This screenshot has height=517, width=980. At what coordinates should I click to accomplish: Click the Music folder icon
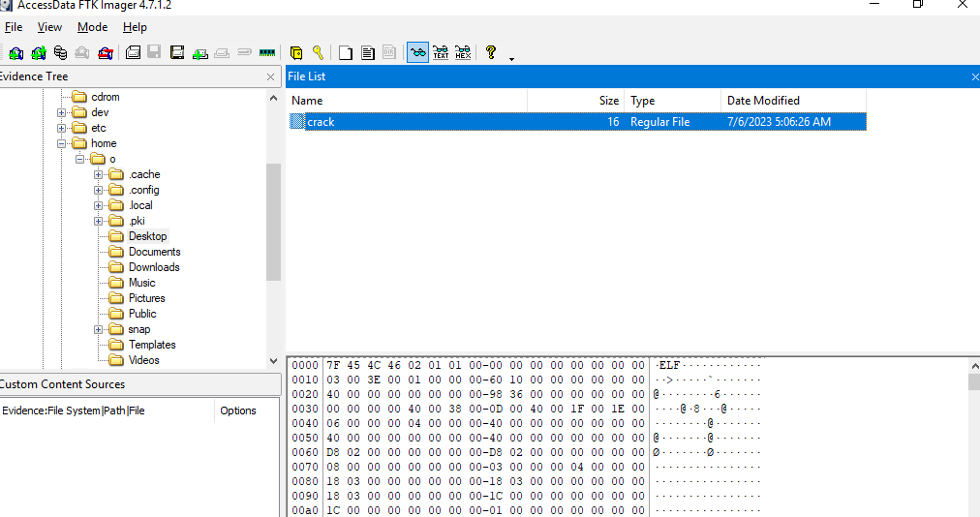pos(116,284)
